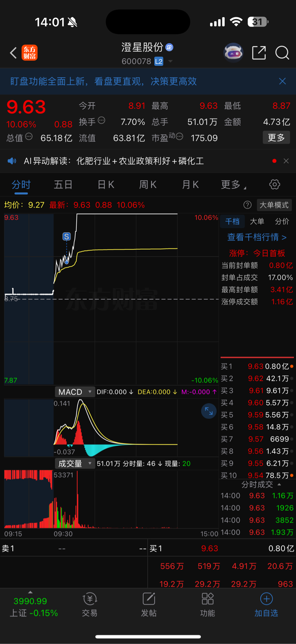
Task: Open the 功能 functions icon
Action: 207,605
